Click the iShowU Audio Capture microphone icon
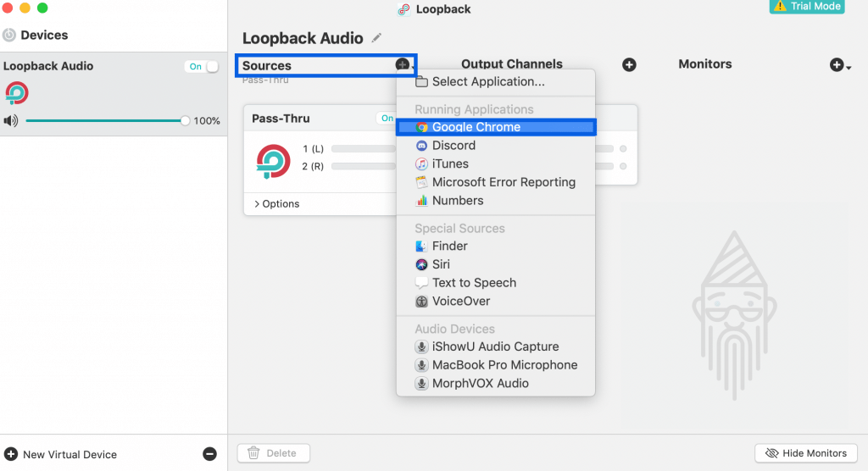The width and height of the screenshot is (868, 471). [x=421, y=346]
